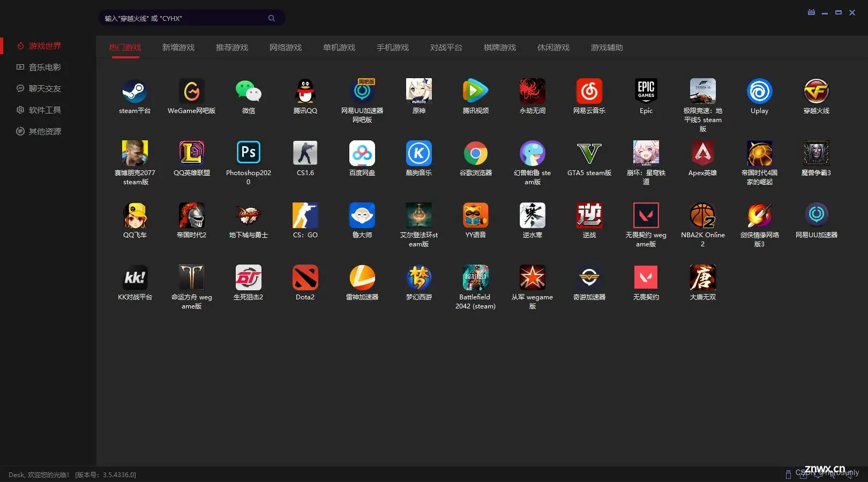Open the Uplay icon
The width and height of the screenshot is (868, 482).
pyautogui.click(x=759, y=92)
